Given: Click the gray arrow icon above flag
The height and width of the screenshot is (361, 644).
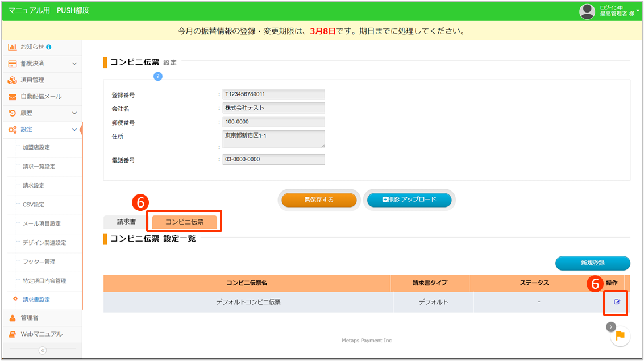Looking at the screenshot, I should coord(610,326).
